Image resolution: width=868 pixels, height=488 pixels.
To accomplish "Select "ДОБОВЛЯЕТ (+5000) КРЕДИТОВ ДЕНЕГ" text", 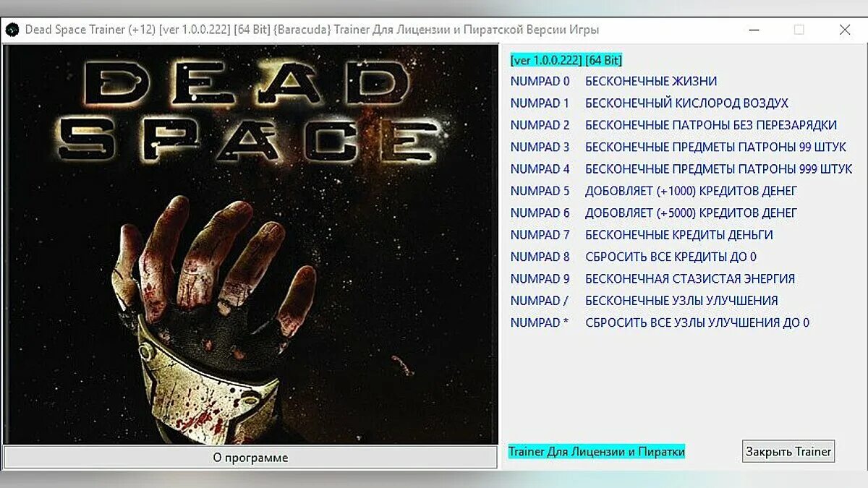I will coord(691,213).
